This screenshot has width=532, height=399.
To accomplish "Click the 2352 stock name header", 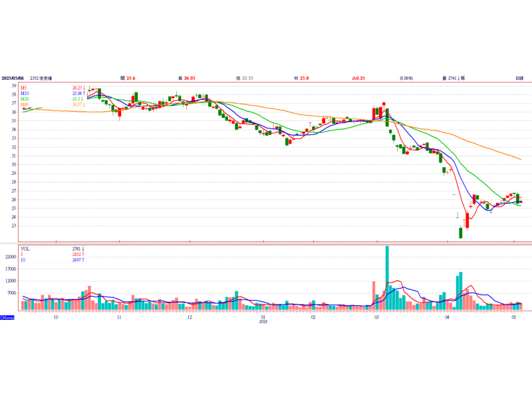I will [x=41, y=78].
